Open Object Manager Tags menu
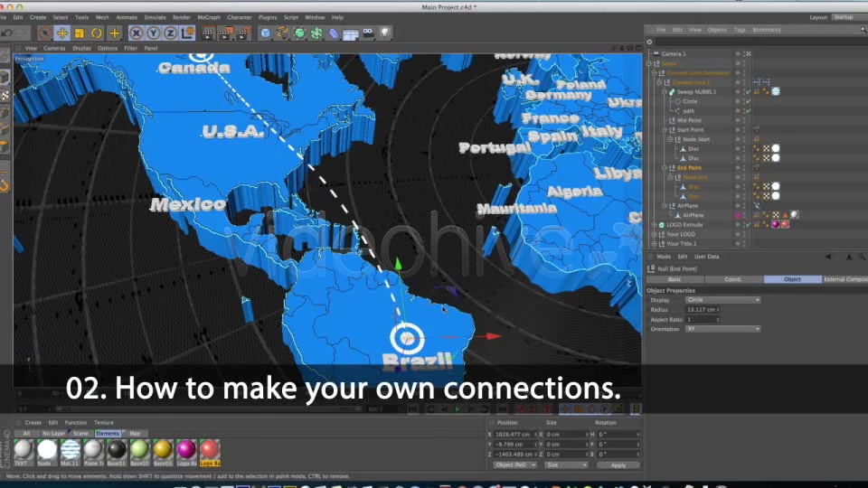The height and width of the screenshot is (488, 868). click(x=740, y=30)
